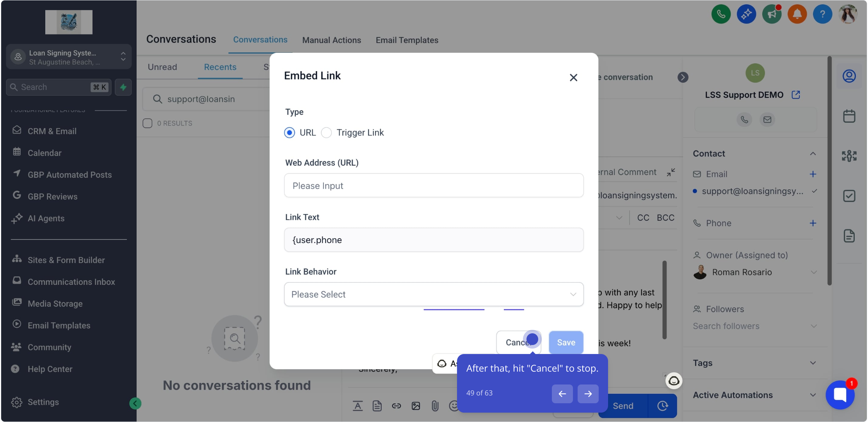Open CRM & Email in sidebar

pyautogui.click(x=52, y=131)
